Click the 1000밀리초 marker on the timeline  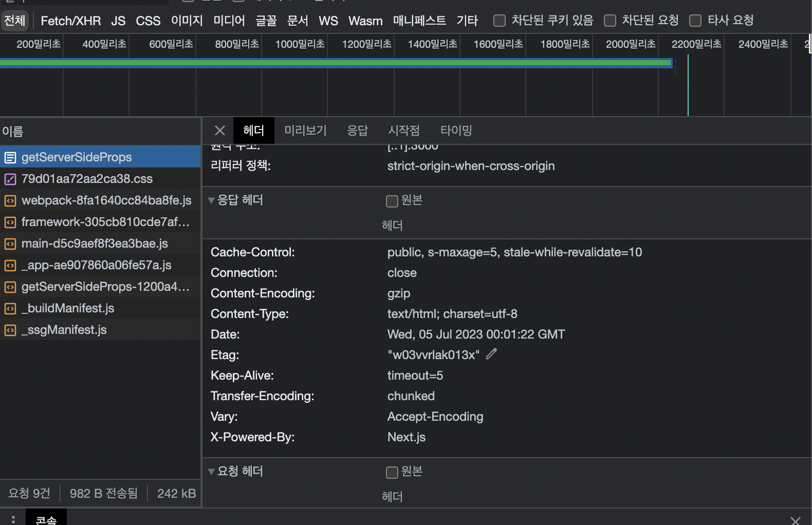point(300,44)
